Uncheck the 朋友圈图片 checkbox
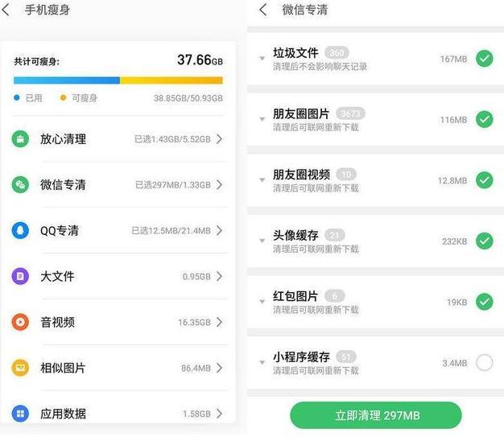The height and width of the screenshot is (441, 504). pos(484,120)
